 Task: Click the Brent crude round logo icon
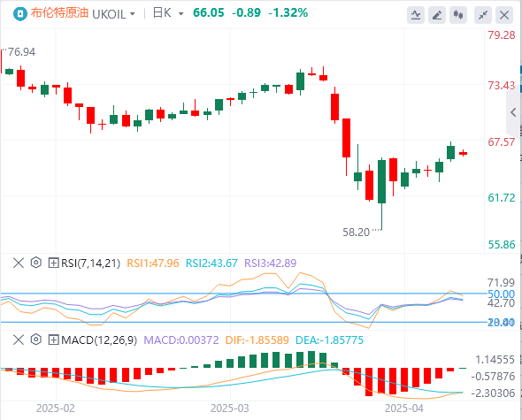click(20, 14)
